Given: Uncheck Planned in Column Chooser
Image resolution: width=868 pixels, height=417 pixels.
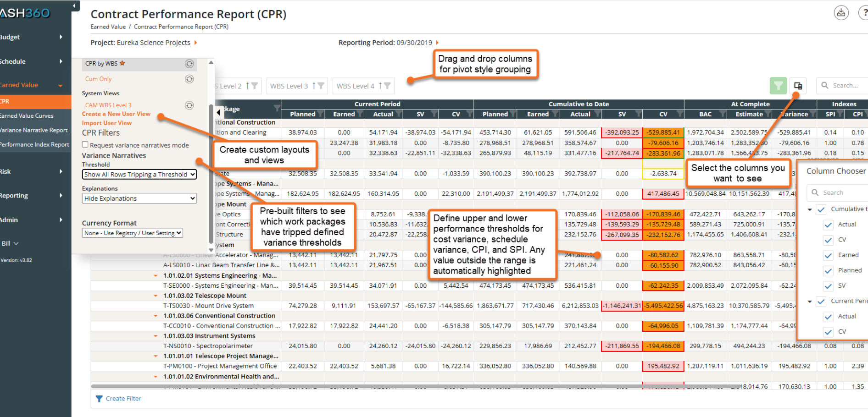Looking at the screenshot, I should pos(828,271).
